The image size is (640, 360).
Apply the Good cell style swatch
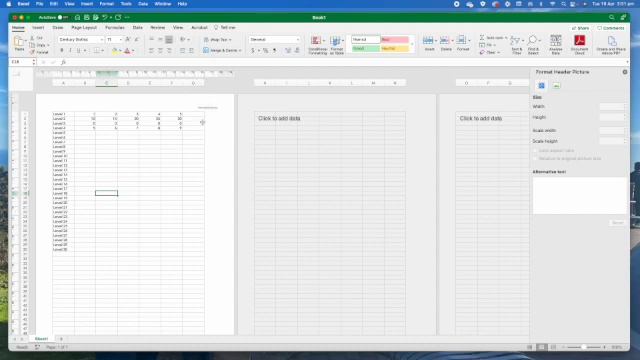point(366,49)
